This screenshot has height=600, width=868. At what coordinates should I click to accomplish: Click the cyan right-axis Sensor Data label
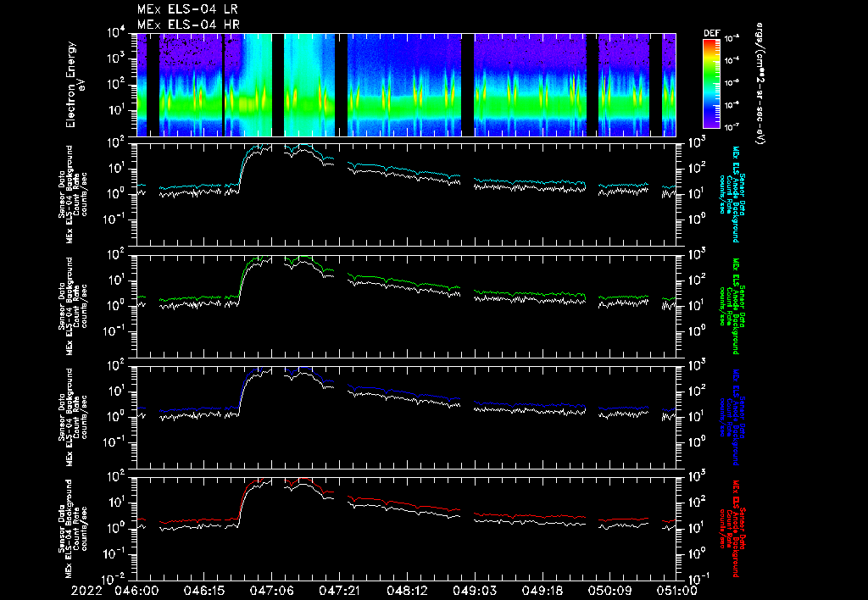(732, 194)
